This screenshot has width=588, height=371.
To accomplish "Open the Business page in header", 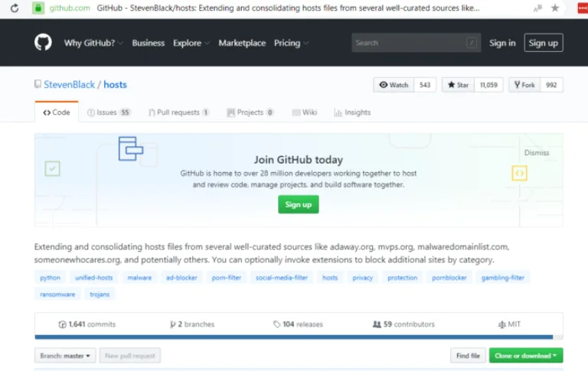I will [148, 43].
